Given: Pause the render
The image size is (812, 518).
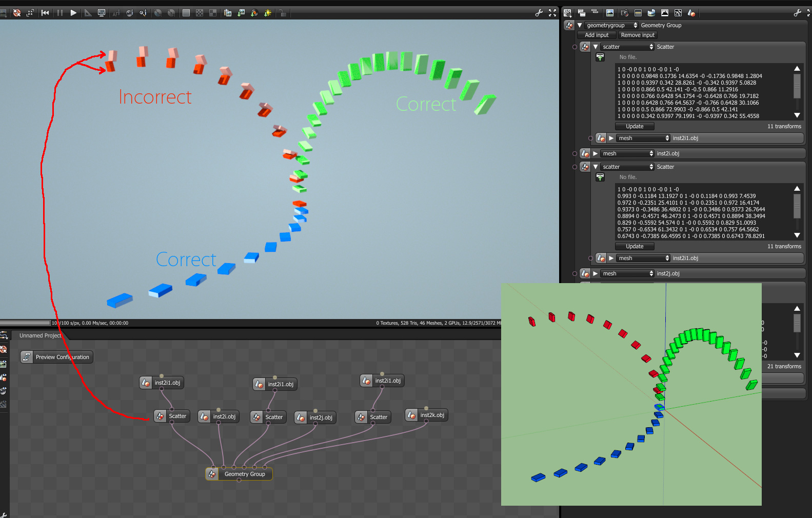Looking at the screenshot, I should point(60,13).
